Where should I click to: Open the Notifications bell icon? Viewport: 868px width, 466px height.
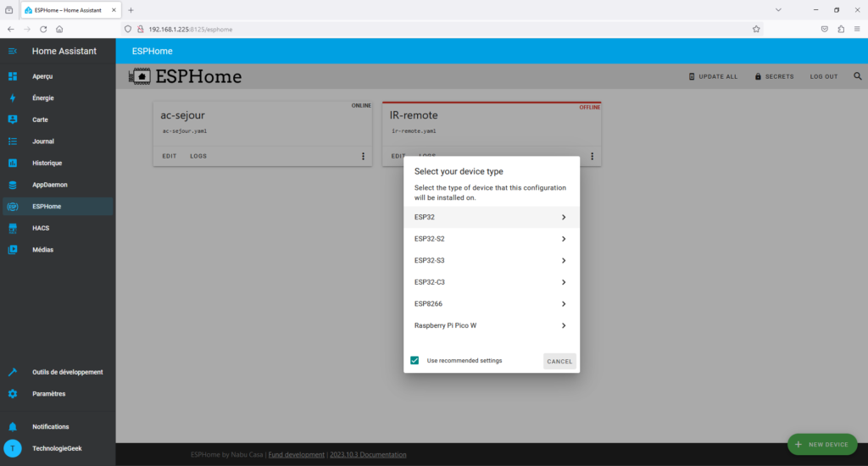pos(13,427)
